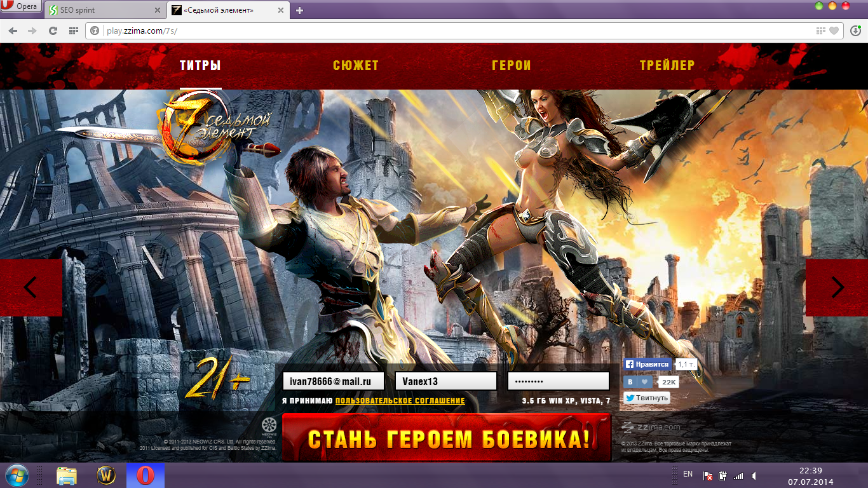Image resolution: width=868 pixels, height=488 pixels.
Task: Click the Opera taskbar icon
Action: point(146,475)
